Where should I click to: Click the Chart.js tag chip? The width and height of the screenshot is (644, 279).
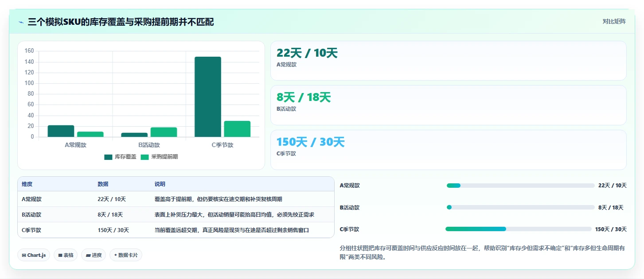34,255
